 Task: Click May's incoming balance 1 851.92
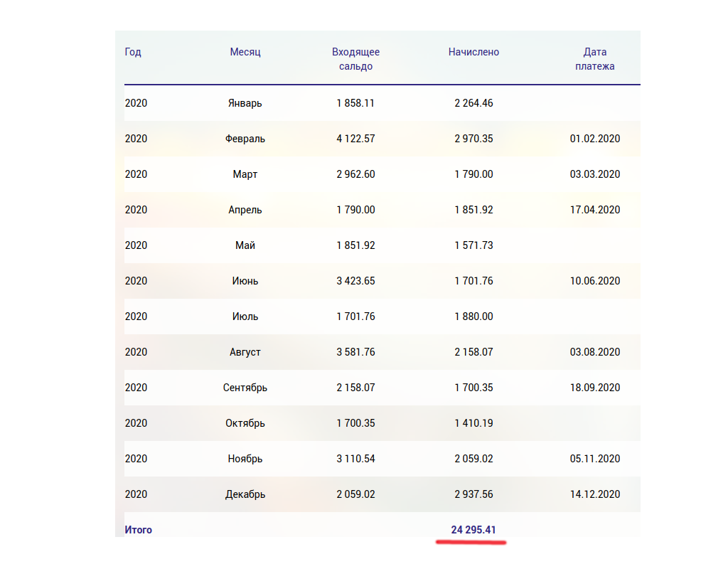click(355, 245)
